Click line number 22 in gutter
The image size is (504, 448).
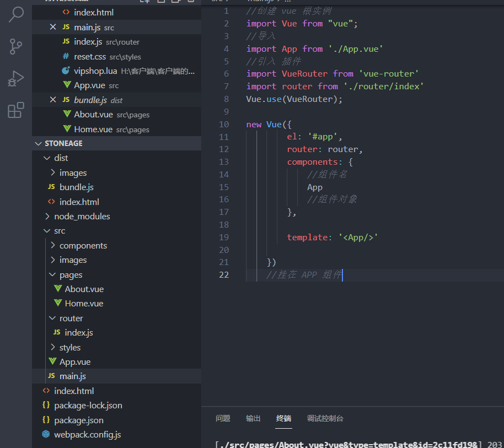(x=224, y=275)
